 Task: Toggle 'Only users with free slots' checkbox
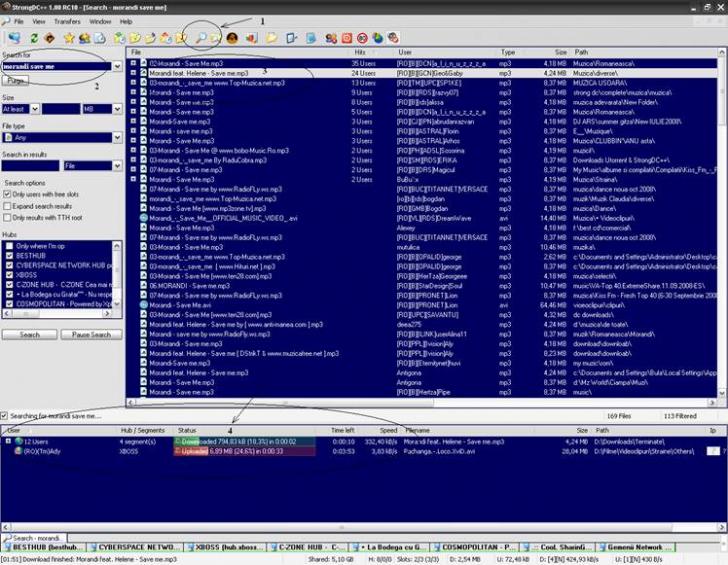(x=8, y=194)
